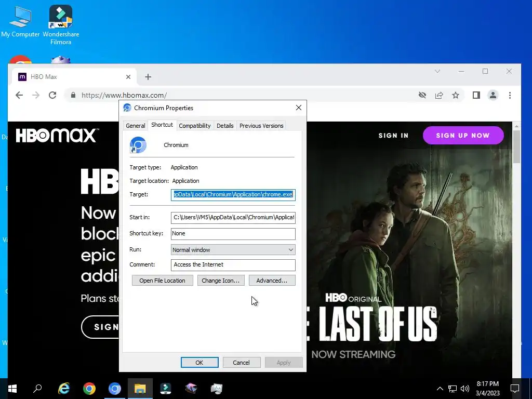Click the taskbar clock showing 8:17 PM
The width and height of the screenshot is (532, 399).
click(x=487, y=389)
